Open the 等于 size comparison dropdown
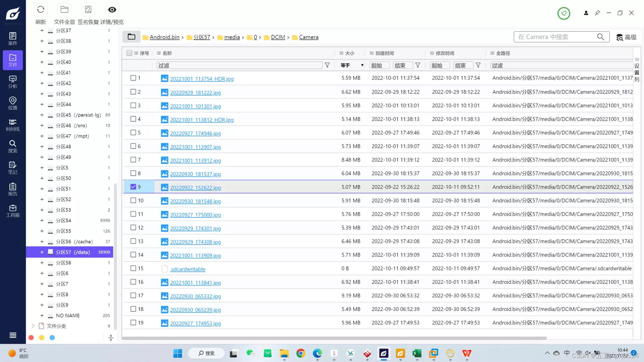644x362 pixels. tap(352, 65)
